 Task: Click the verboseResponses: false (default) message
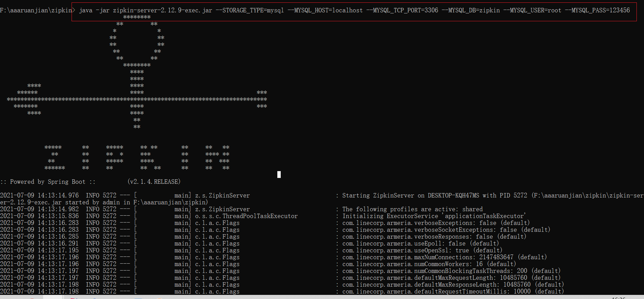pyautogui.click(x=434, y=237)
